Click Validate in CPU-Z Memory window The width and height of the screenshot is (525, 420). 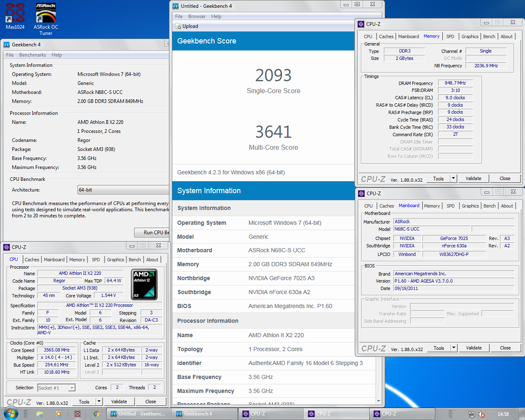[x=473, y=178]
